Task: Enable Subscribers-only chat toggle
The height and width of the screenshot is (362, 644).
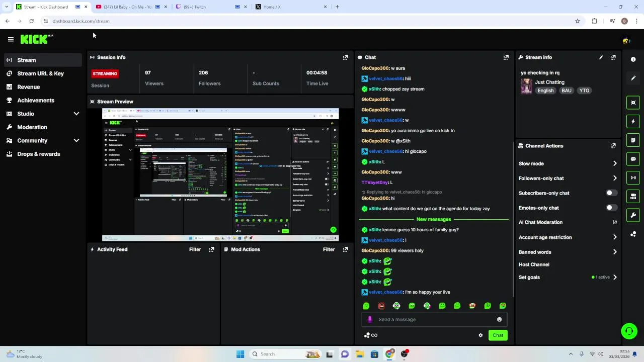Action: 611,193
